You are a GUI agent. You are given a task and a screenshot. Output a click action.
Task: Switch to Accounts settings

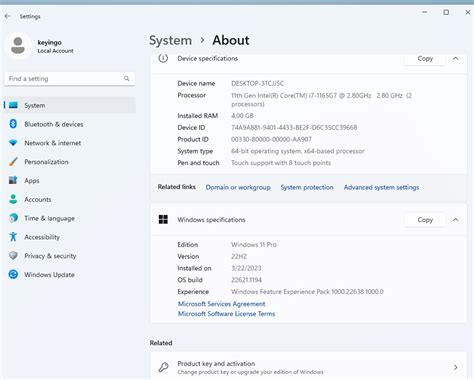pyautogui.click(x=70, y=199)
